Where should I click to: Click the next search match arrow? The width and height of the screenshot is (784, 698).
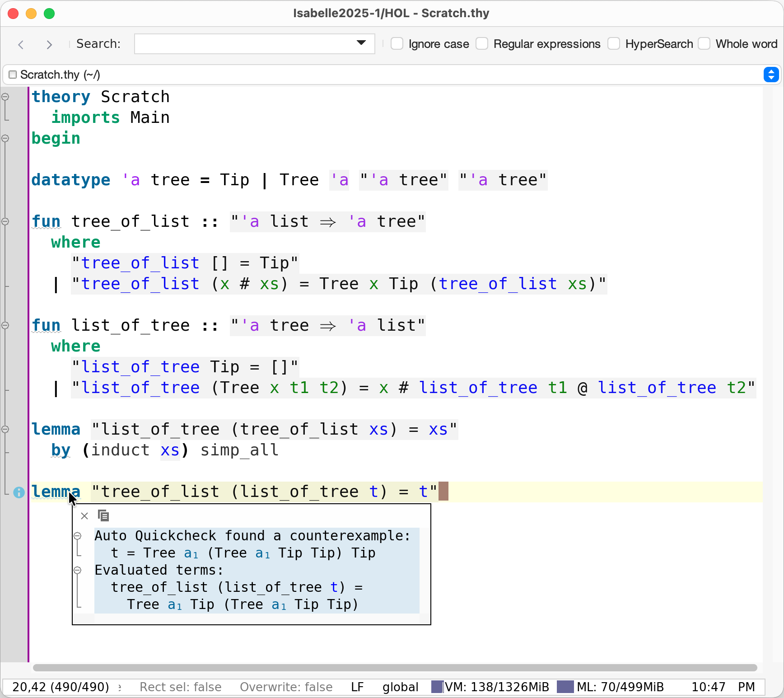pos(49,44)
